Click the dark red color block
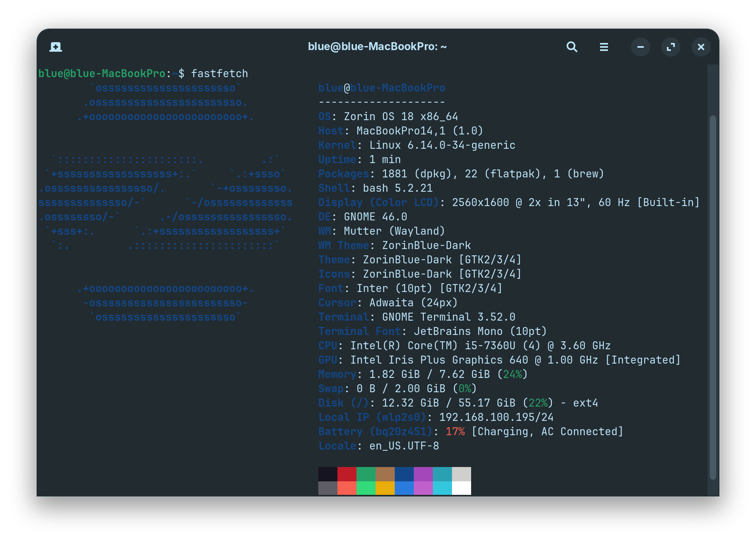The height and width of the screenshot is (541, 756). (347, 474)
